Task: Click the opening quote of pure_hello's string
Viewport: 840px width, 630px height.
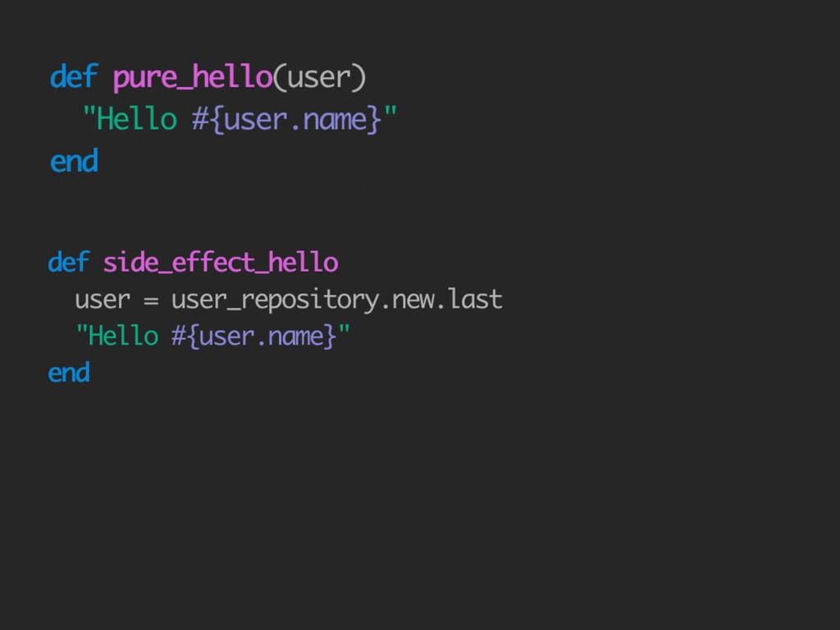Action: (88, 115)
